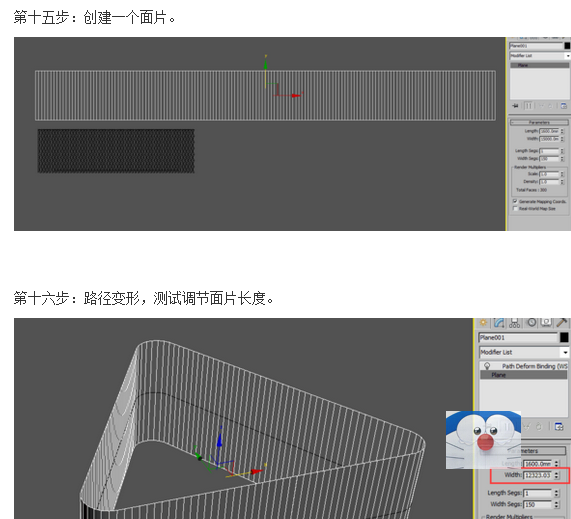Viewport: 571px width, 519px height.
Task: Click the Width field showing 15000
Action: pyautogui.click(x=549, y=139)
